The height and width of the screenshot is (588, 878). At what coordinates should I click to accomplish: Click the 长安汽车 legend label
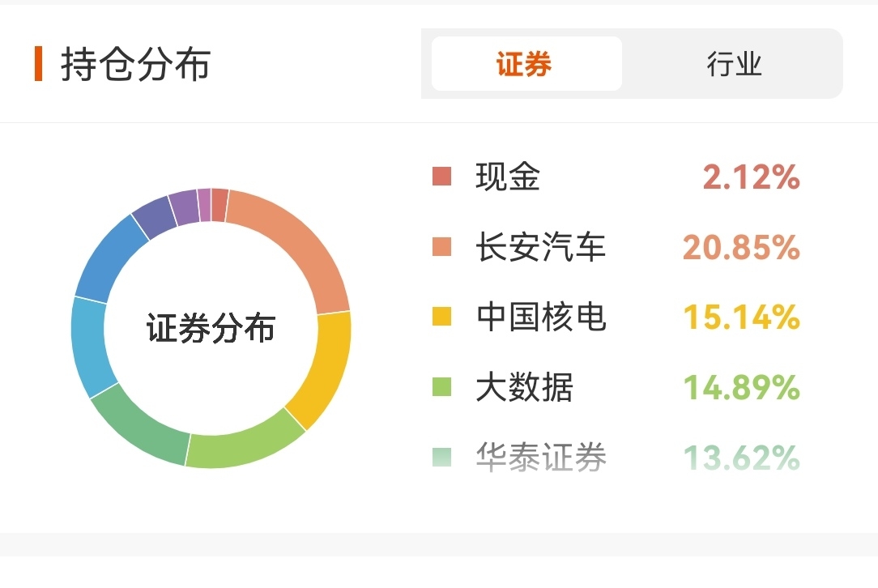(x=541, y=246)
